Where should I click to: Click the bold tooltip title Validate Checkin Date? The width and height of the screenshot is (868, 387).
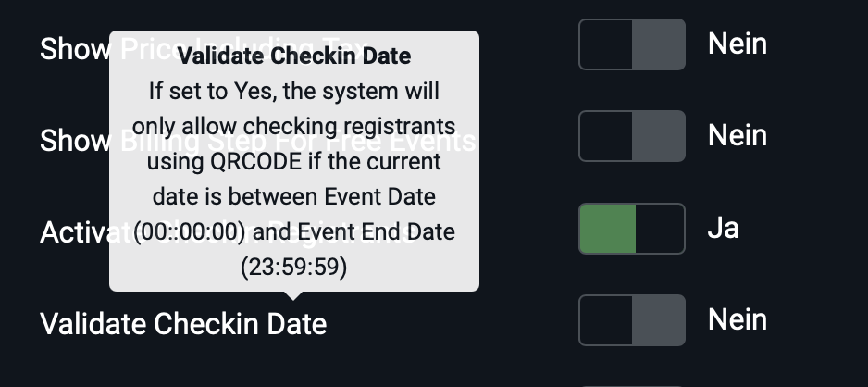pyautogui.click(x=294, y=56)
